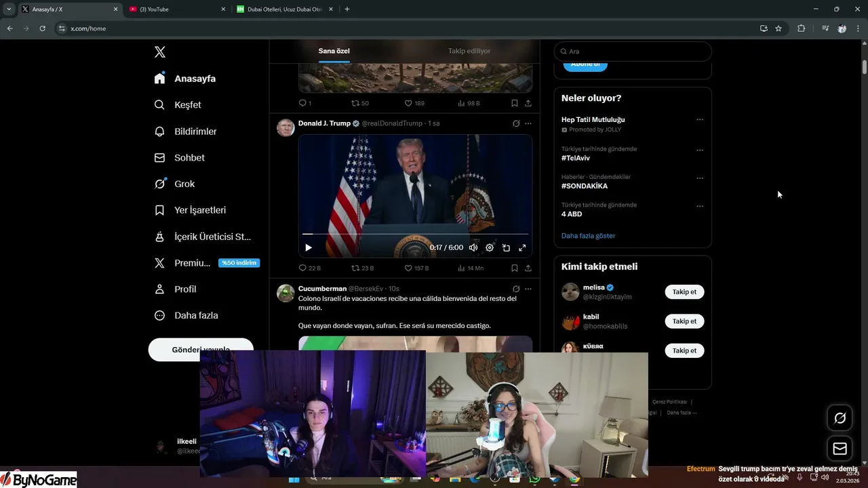This screenshot has height=488, width=868.
Task: Open floating Grok button
Action: pyautogui.click(x=840, y=418)
